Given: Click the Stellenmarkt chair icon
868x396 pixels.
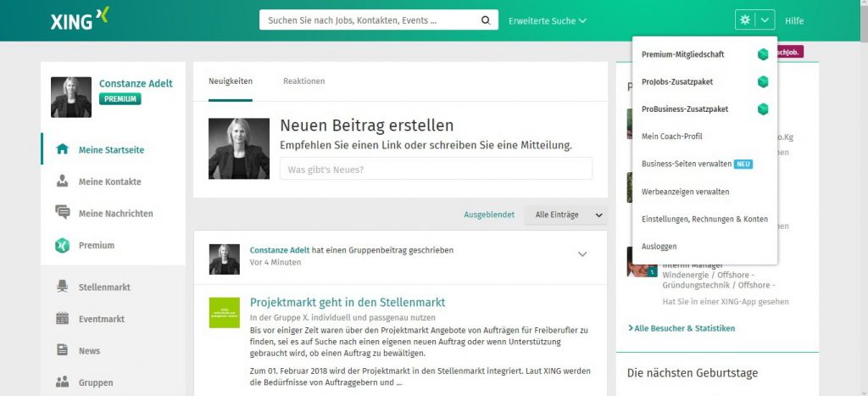Looking at the screenshot, I should pos(63,287).
